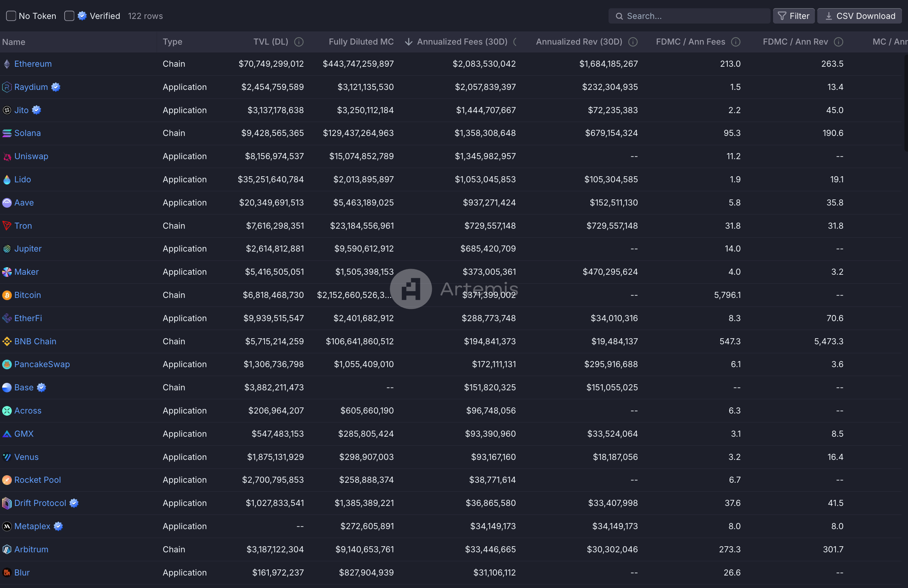Open the Blur link
The image size is (908, 588).
[22, 573]
